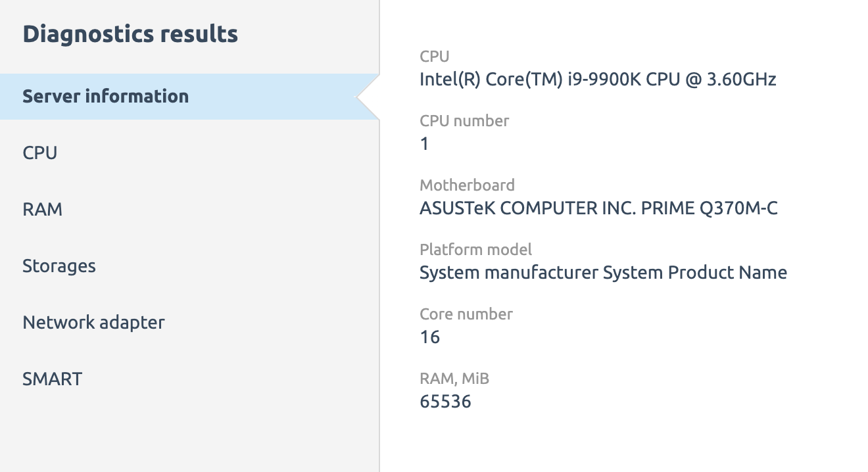Click the core number value 16

click(429, 337)
